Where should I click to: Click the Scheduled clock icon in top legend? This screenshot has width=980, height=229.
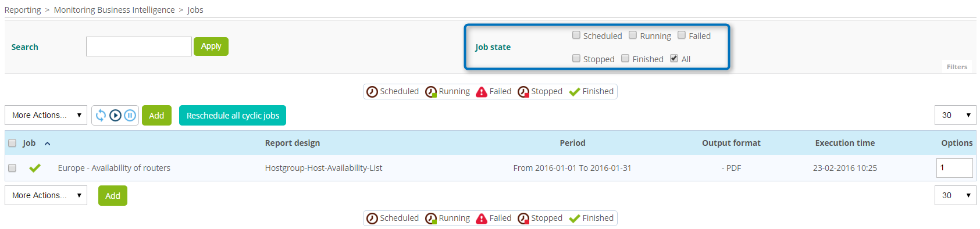[372, 92]
